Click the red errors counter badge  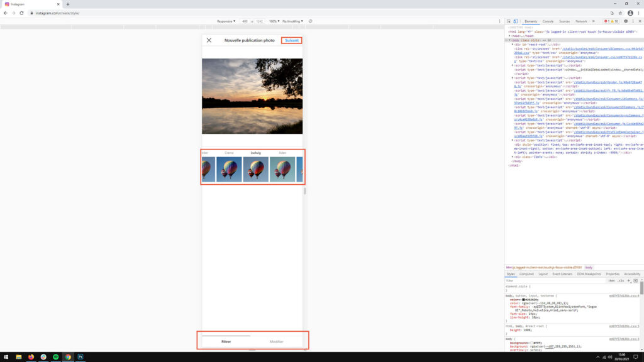click(x=607, y=21)
